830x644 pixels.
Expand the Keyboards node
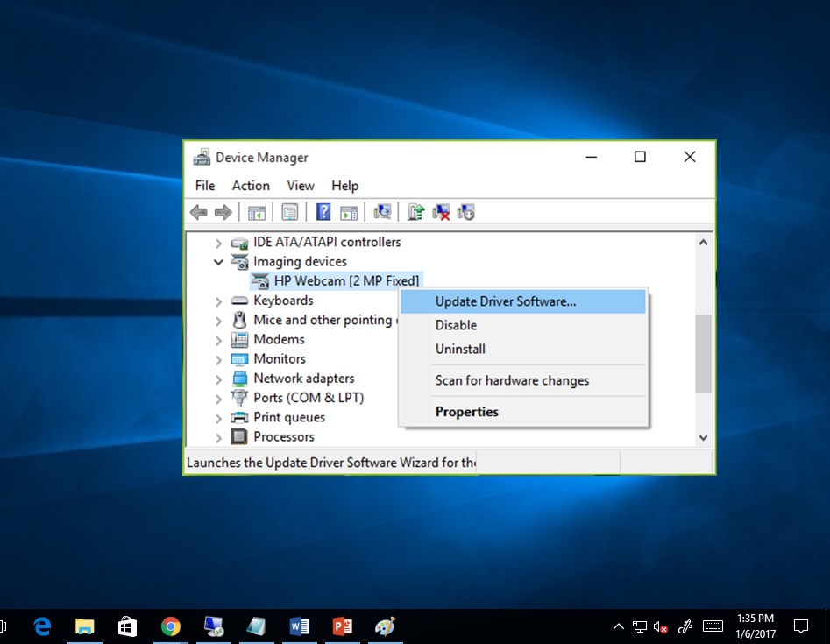coord(218,301)
